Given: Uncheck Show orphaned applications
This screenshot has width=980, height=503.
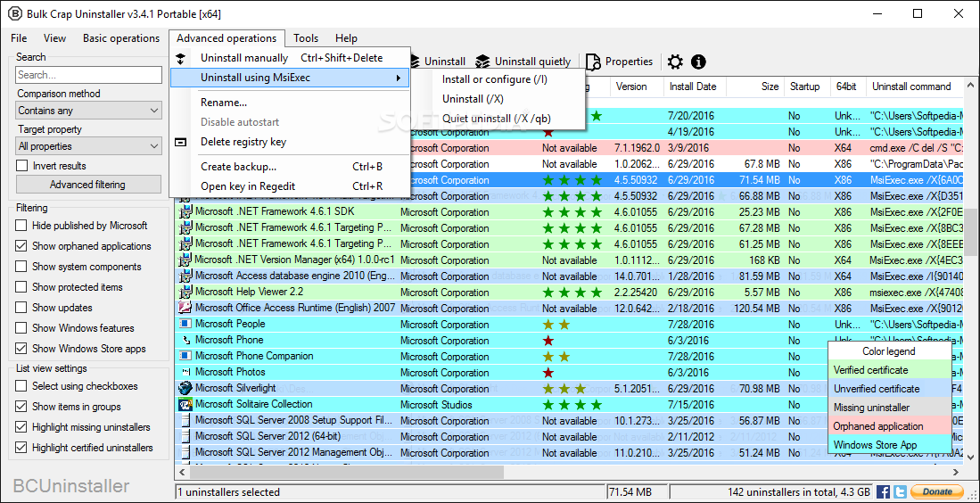Looking at the screenshot, I should pyautogui.click(x=21, y=246).
